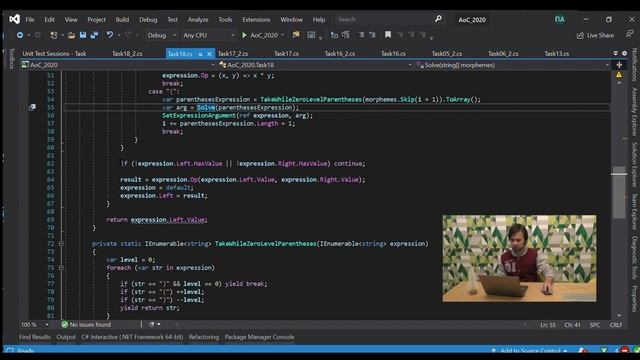
Task: Expand the AoC_2020 start target dropdown arrow
Action: [x=282, y=36]
